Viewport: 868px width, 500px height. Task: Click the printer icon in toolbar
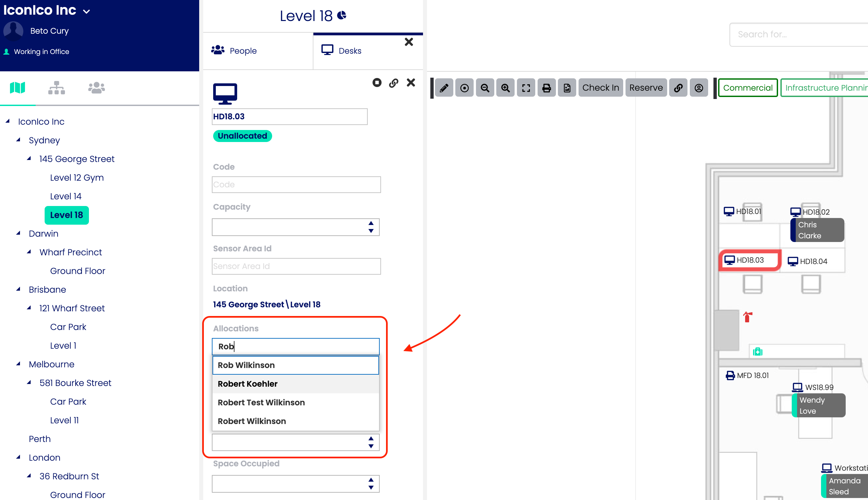(x=547, y=88)
